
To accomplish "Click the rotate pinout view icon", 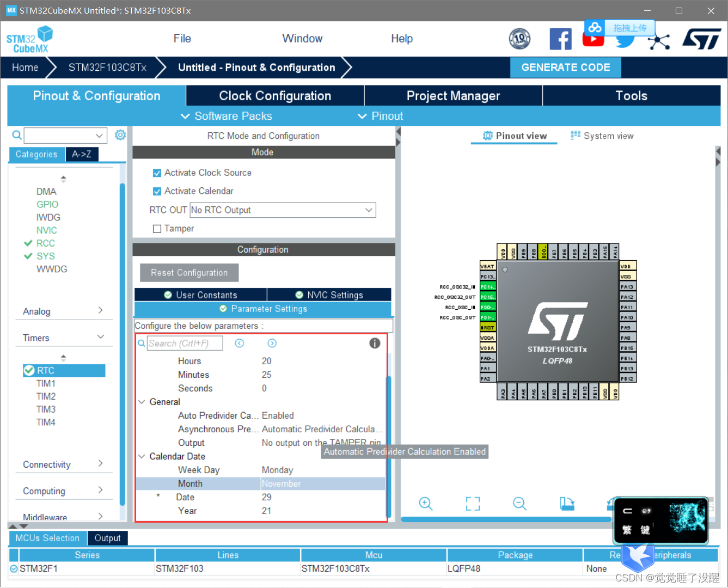I will coord(567,504).
